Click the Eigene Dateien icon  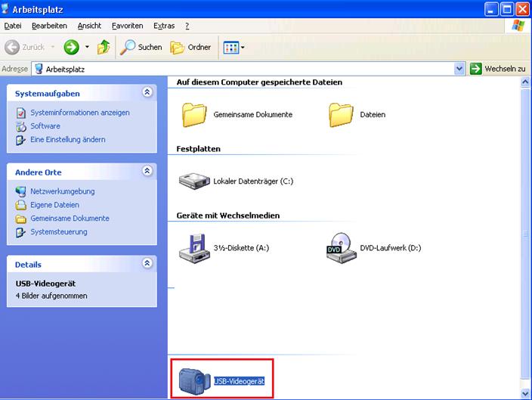[20, 205]
